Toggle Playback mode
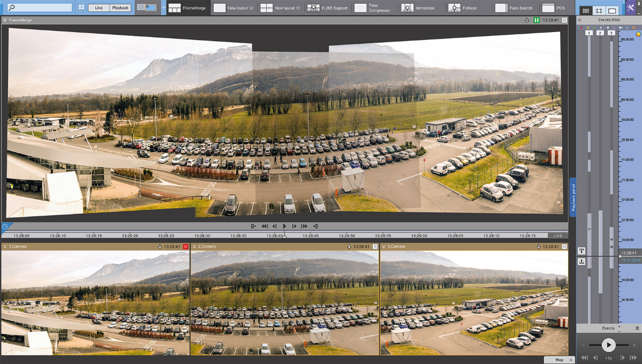 (120, 8)
